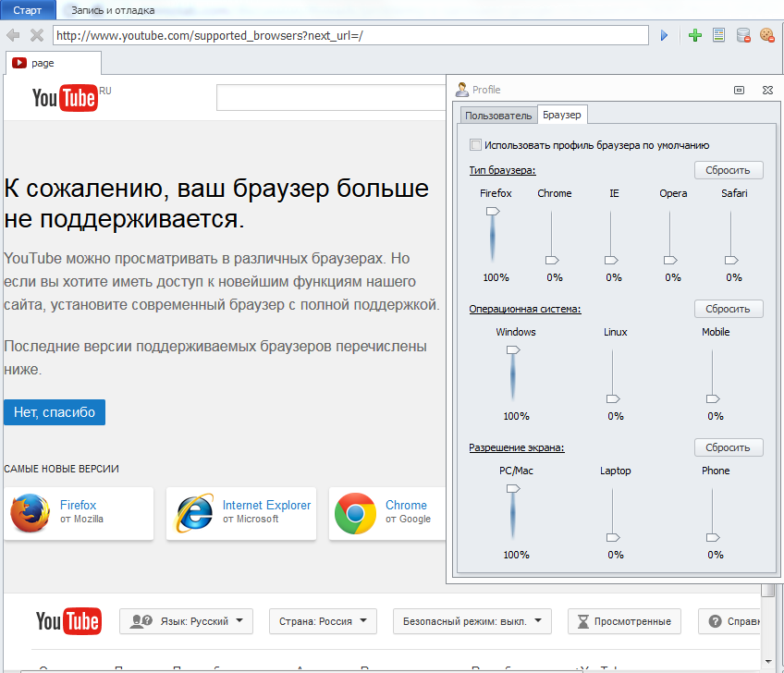
Task: Click the Safari slider handle
Action: point(731,260)
